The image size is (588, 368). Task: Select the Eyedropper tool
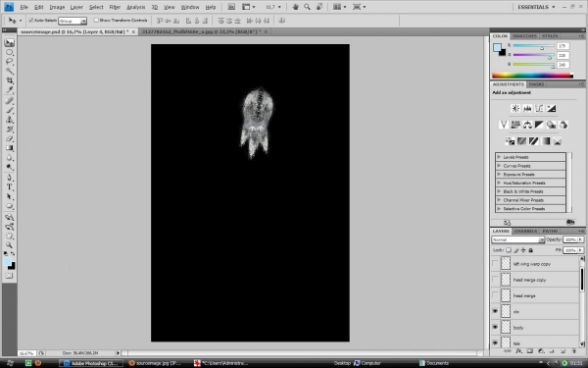point(10,89)
